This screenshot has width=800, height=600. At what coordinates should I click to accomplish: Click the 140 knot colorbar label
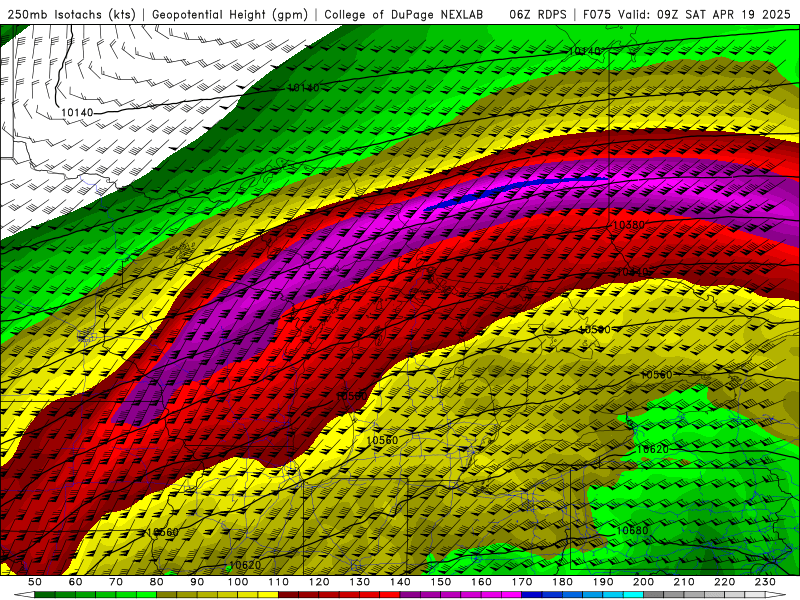pos(400,582)
